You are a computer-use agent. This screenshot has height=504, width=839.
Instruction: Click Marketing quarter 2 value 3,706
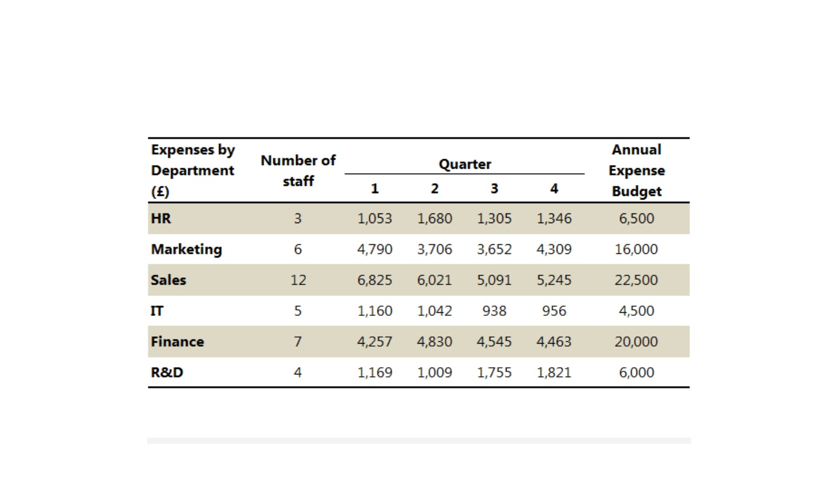tap(434, 249)
